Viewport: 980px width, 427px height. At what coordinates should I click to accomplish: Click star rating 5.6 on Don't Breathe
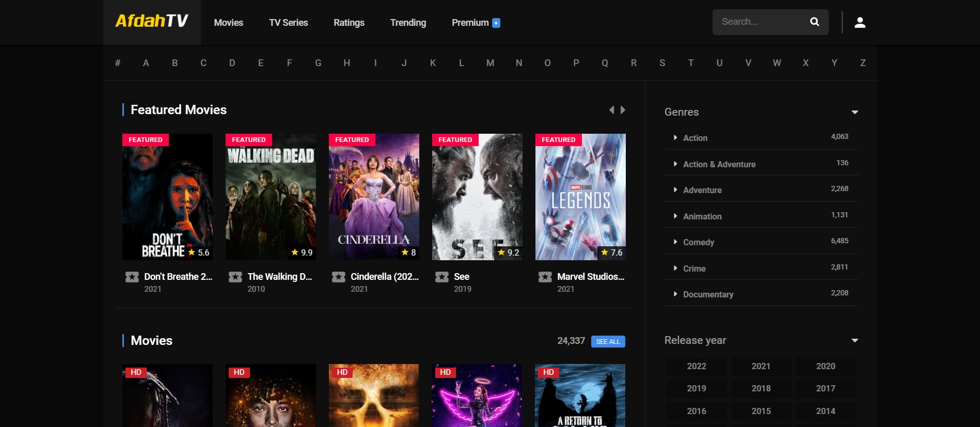point(199,252)
